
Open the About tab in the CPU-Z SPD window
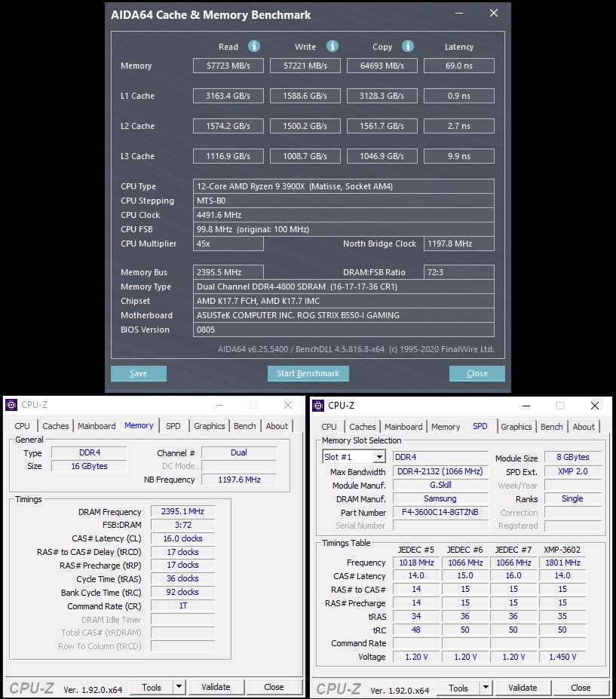(584, 427)
